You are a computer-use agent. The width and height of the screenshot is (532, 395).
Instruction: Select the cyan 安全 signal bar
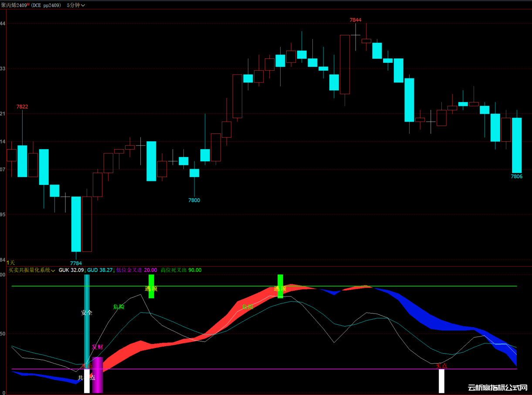(x=87, y=322)
